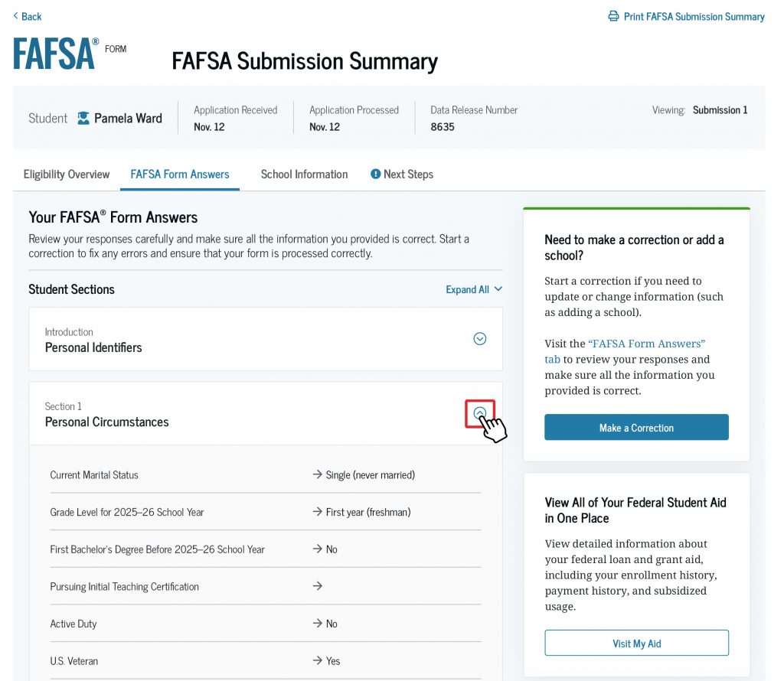Image resolution: width=784 pixels, height=681 pixels.
Task: Click the arrow icon before First year (freshman)
Action: pos(317,512)
